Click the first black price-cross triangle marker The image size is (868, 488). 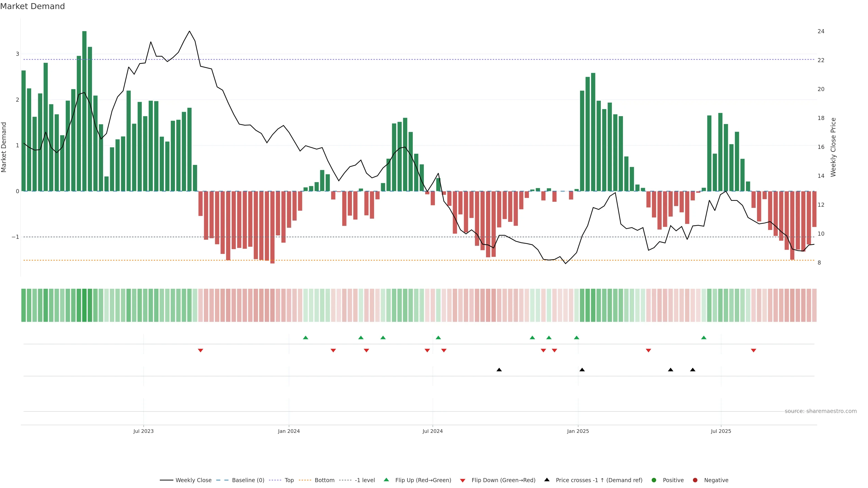point(499,370)
